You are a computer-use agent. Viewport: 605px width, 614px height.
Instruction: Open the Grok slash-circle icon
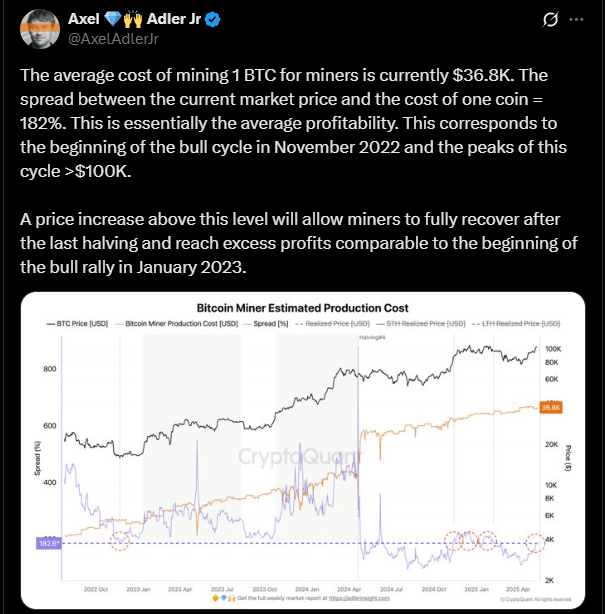tap(550, 19)
